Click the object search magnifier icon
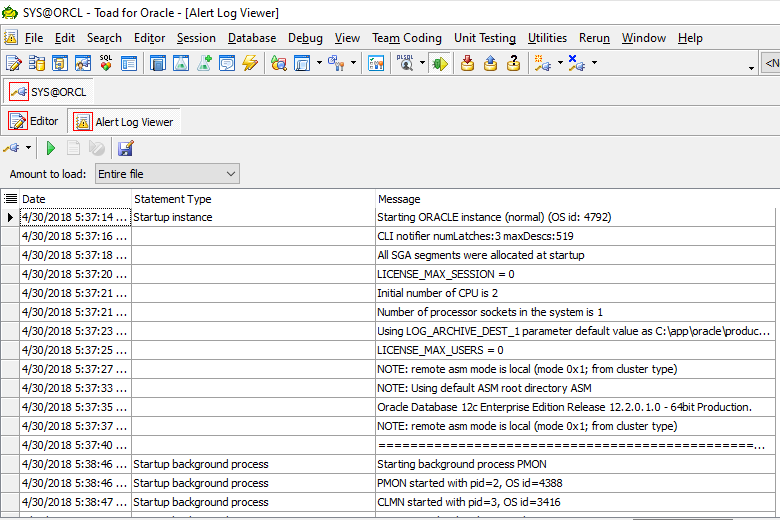780x520 pixels. point(279,63)
